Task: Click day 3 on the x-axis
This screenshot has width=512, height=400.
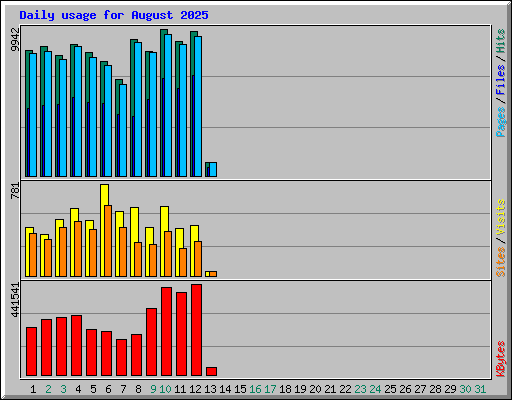Action: click(x=63, y=389)
